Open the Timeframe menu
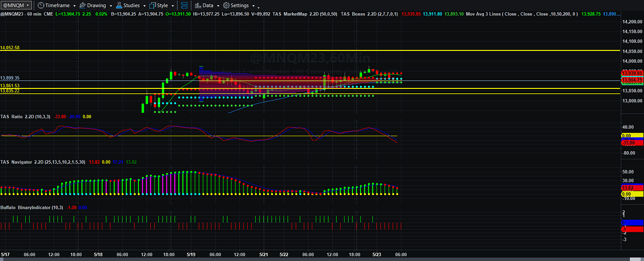This screenshot has height=261, width=644. click(x=57, y=6)
